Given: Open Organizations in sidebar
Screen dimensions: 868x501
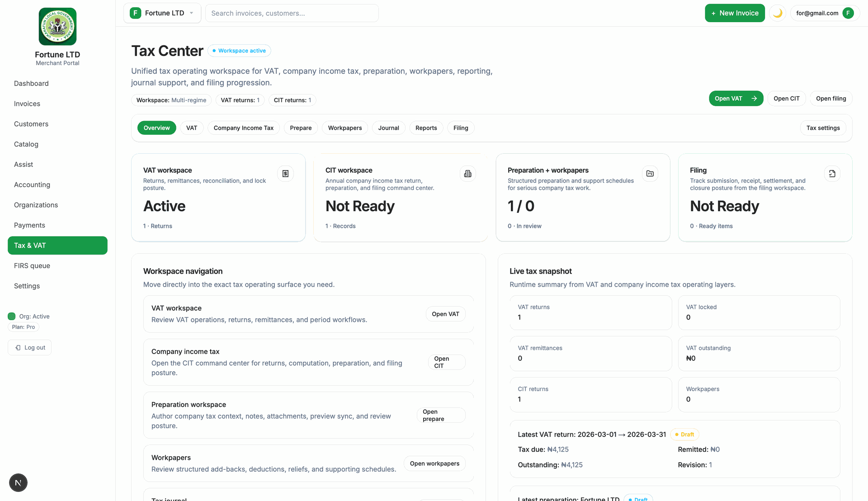Looking at the screenshot, I should coord(57,205).
